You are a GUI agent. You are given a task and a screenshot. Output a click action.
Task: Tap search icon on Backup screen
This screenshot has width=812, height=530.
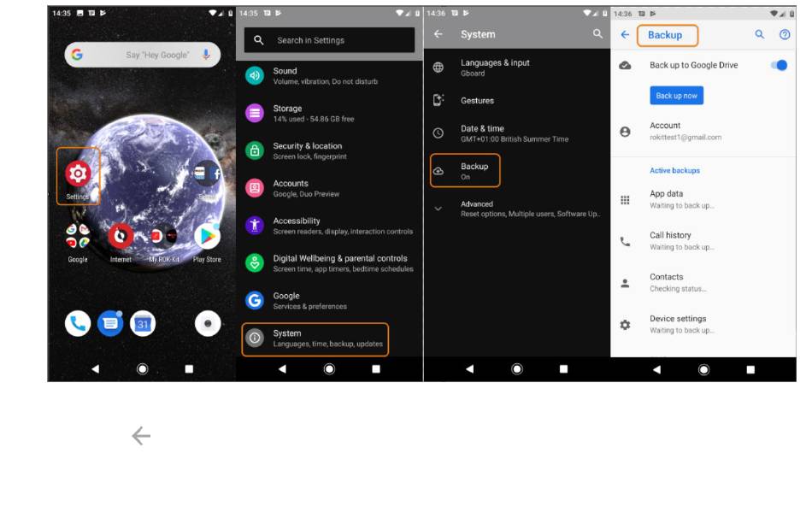coord(759,34)
